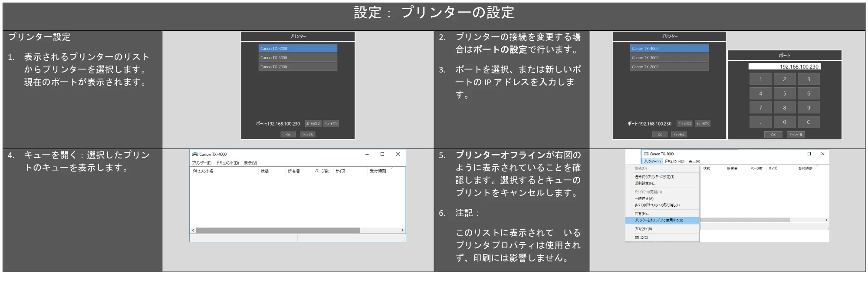Tap the dot key on port keypad
The height and width of the screenshot is (294, 868).
tap(760, 122)
